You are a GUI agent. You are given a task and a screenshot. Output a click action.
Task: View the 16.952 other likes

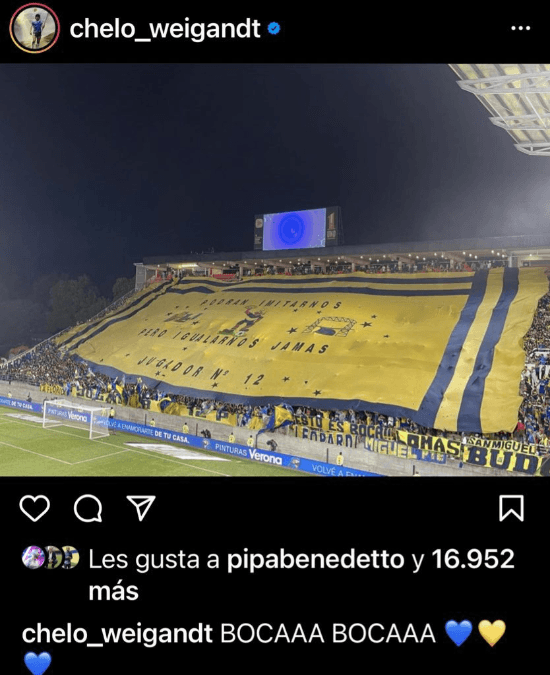point(473,559)
